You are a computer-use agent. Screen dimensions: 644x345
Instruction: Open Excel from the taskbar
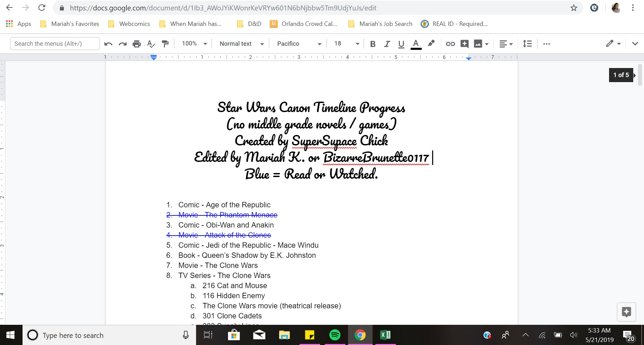click(385, 335)
